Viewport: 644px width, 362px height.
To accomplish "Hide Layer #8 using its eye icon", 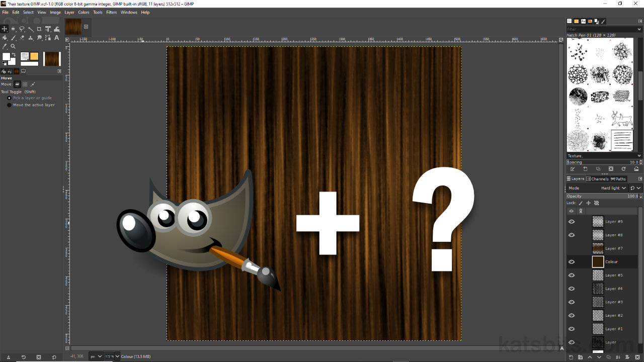I will click(x=572, y=235).
